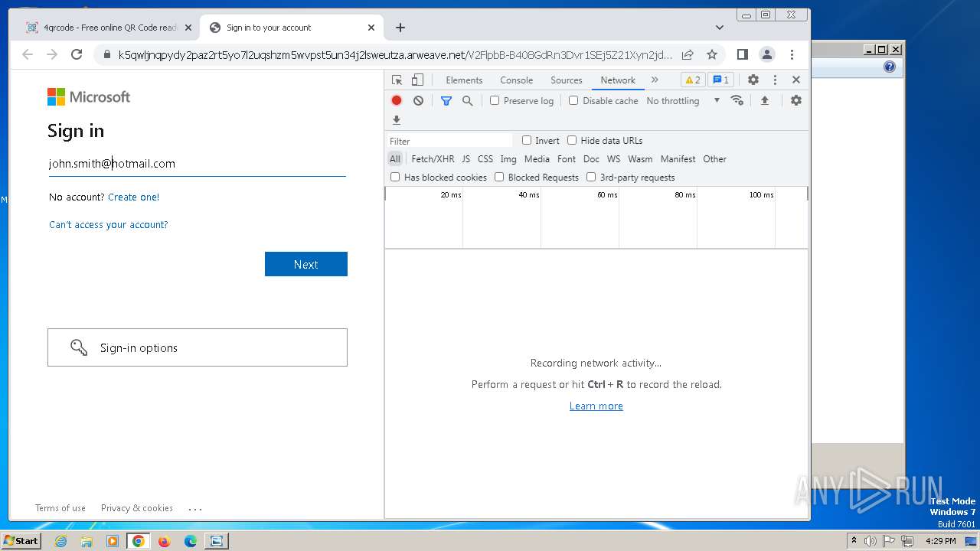This screenshot has height=551, width=980.
Task: Open network conditions wifi icon
Action: click(737, 100)
